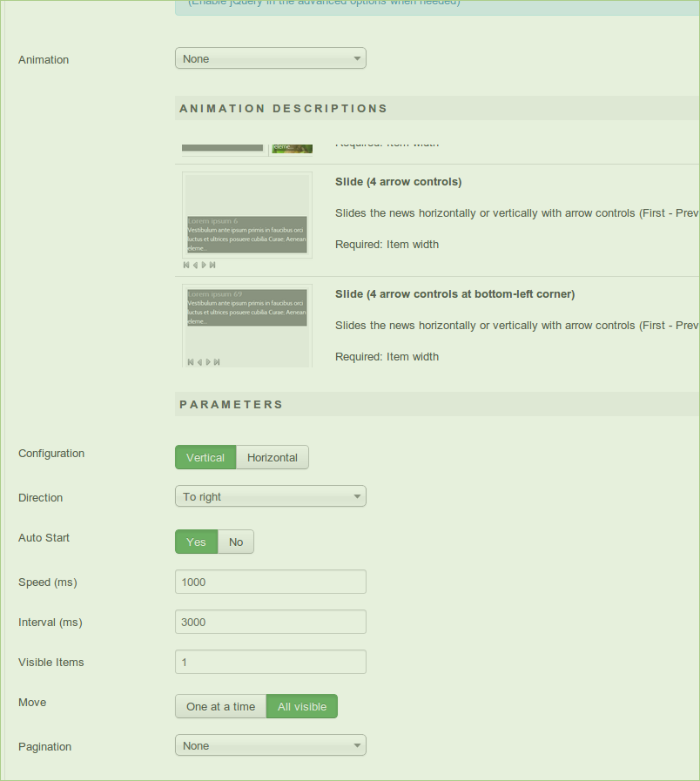
Task: Open the Animation dropdown
Action: tap(270, 59)
